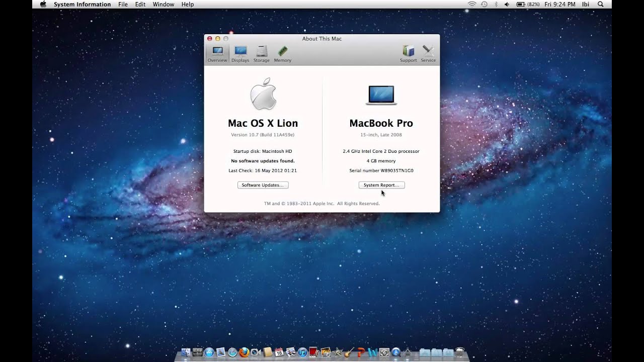This screenshot has width=644, height=362.
Task: Open iCal calendar from the Dock
Action: coord(279,352)
